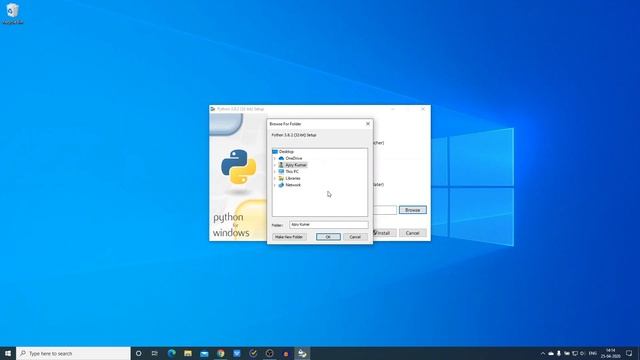Launch Microsoft Edge from taskbar
The image size is (640, 360).
click(x=171, y=353)
